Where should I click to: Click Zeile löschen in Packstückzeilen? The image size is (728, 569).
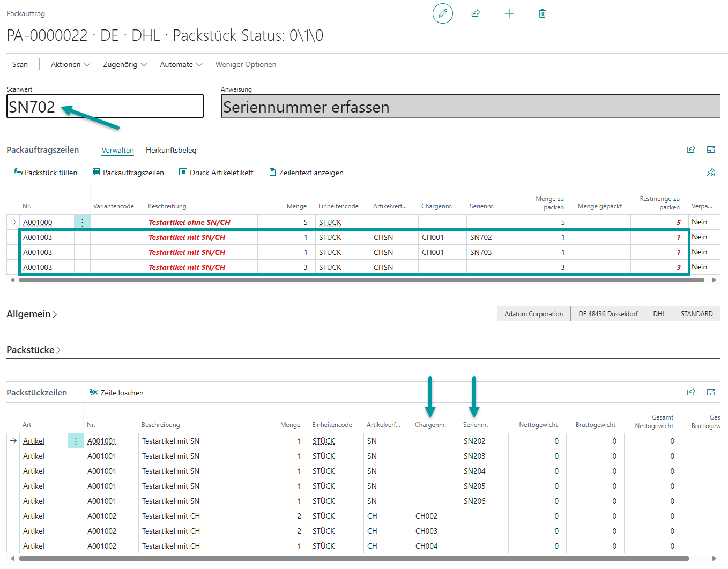(116, 393)
